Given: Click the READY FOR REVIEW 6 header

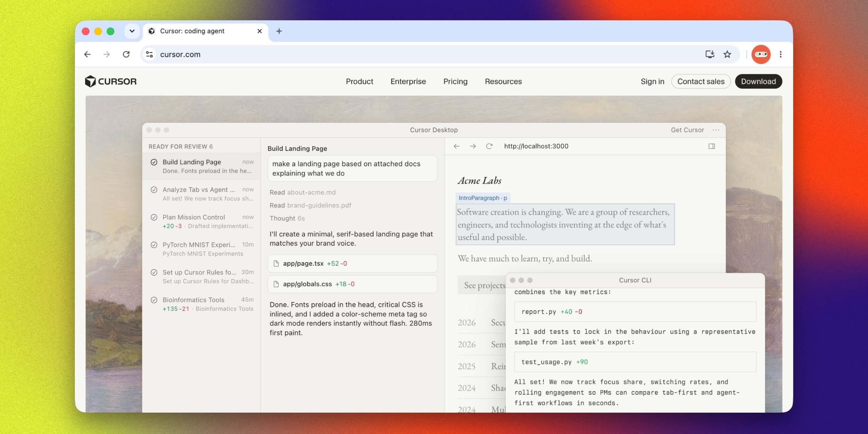Looking at the screenshot, I should pyautogui.click(x=181, y=146).
